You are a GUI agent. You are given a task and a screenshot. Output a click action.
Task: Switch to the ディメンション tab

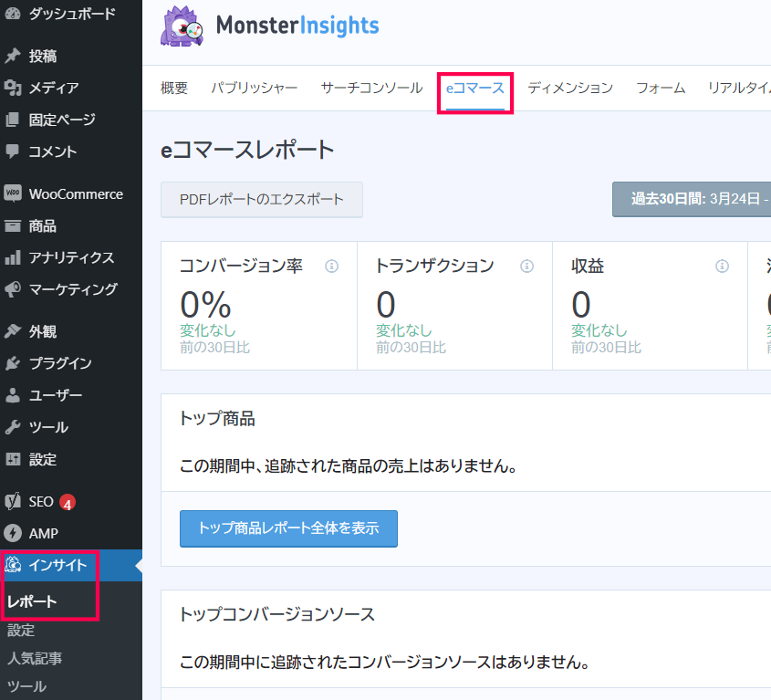570,88
